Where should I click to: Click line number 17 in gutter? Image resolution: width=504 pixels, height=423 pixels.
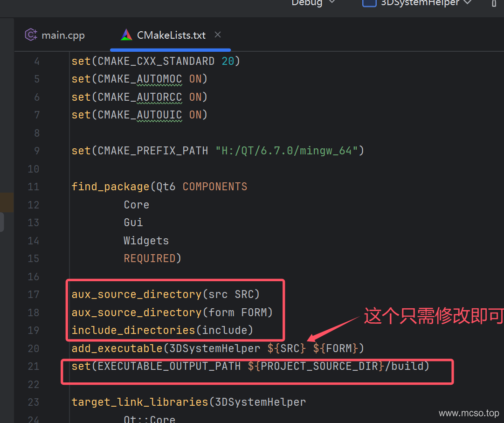(34, 294)
